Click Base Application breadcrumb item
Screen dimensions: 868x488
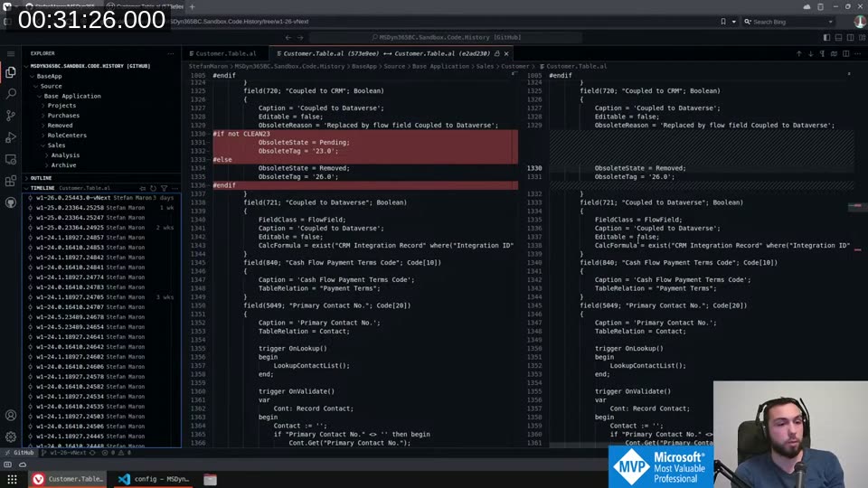[440, 66]
